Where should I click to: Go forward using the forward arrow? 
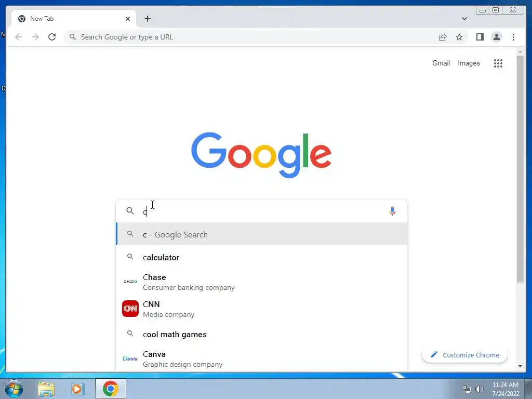[x=35, y=37]
